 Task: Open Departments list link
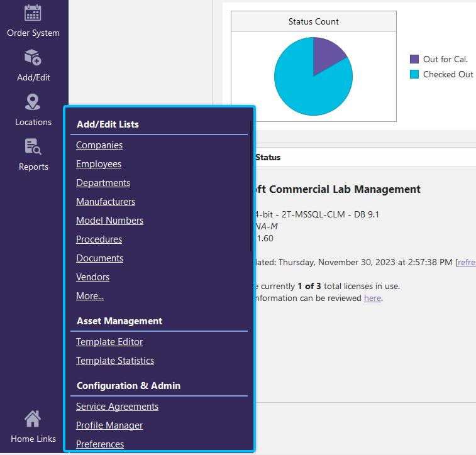point(103,183)
